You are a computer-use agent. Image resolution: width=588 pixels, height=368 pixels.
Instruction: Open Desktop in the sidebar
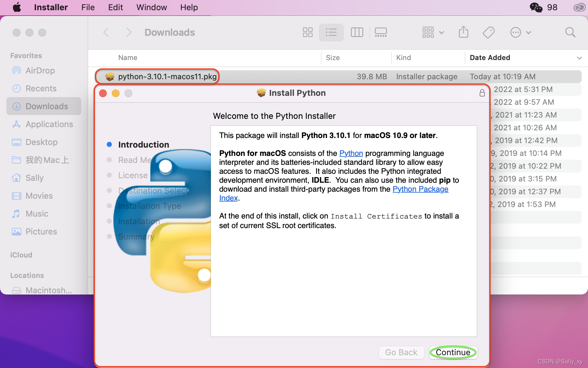42,142
